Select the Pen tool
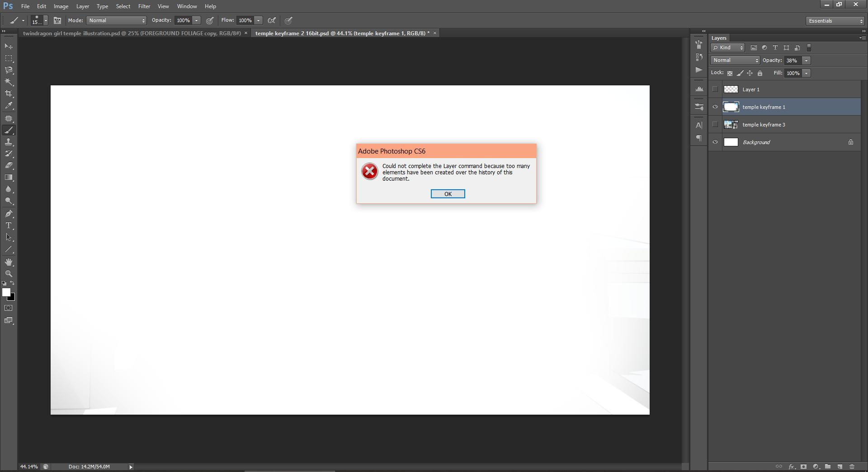This screenshot has width=868, height=472. click(9, 213)
